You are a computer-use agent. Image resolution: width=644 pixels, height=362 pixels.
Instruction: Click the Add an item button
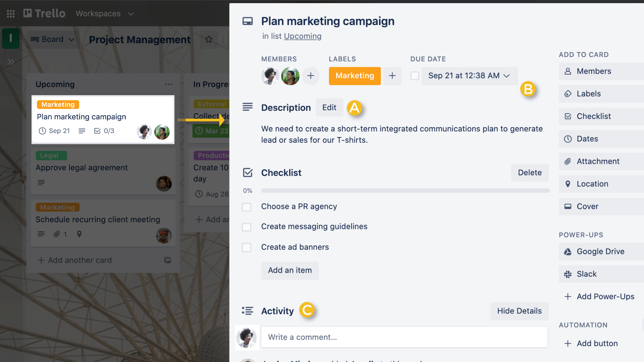290,270
